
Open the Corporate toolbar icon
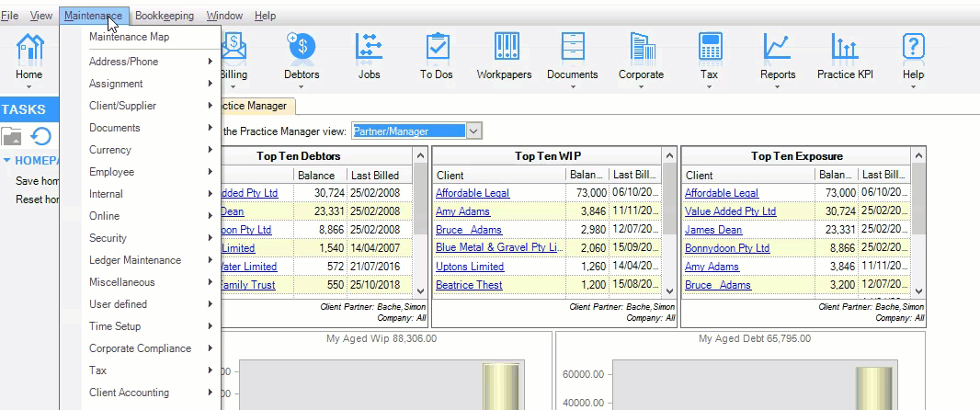[x=642, y=47]
